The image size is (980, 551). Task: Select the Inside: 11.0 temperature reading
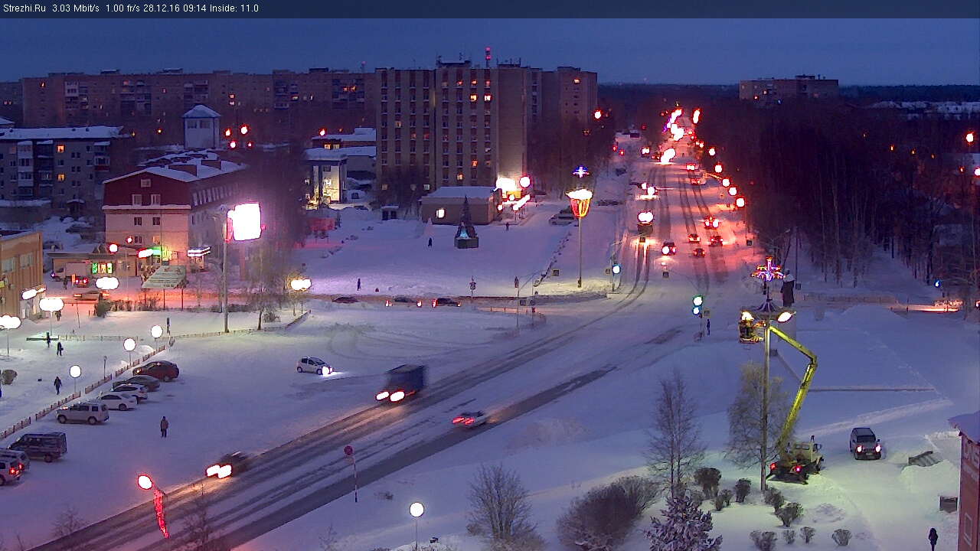pyautogui.click(x=233, y=8)
